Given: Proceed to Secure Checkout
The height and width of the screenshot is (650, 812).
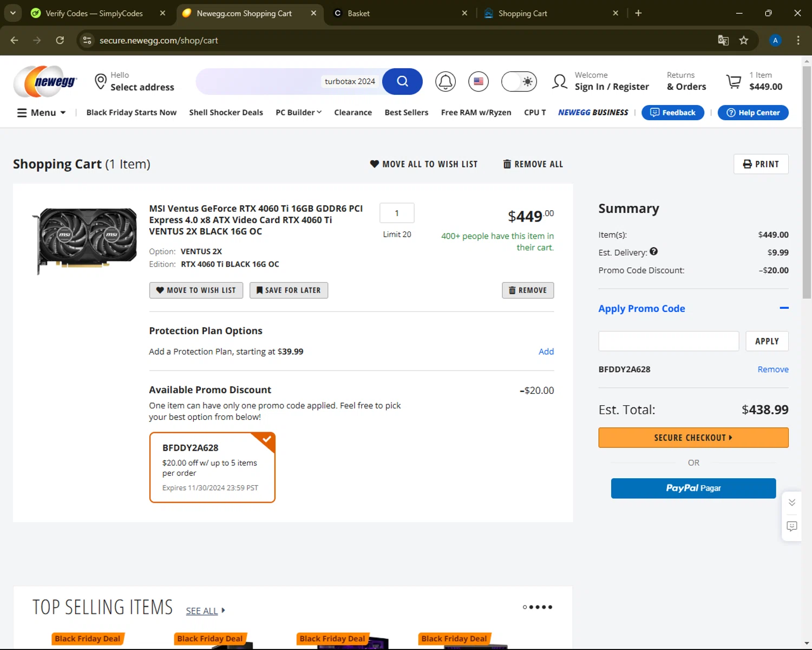Looking at the screenshot, I should [693, 438].
